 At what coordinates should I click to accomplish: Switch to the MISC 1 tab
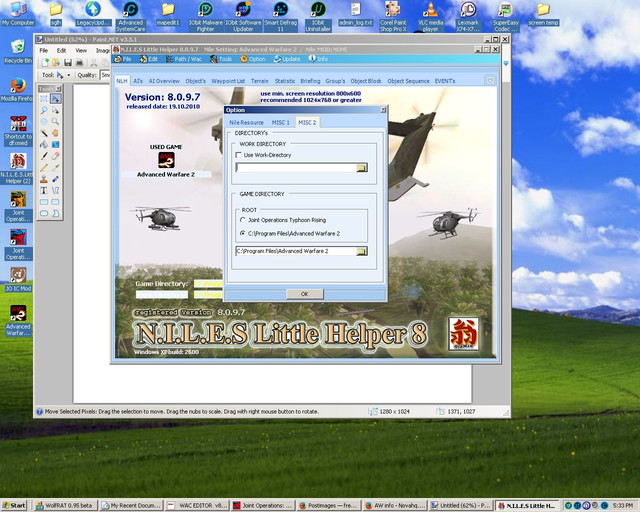tap(280, 122)
